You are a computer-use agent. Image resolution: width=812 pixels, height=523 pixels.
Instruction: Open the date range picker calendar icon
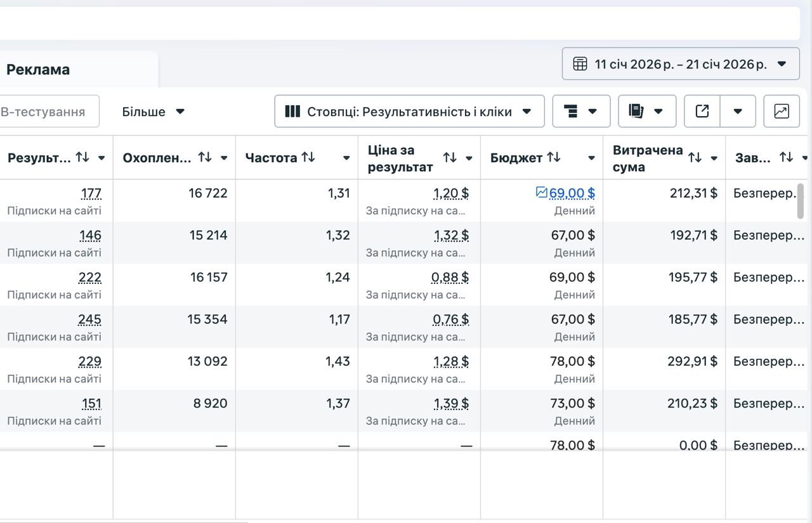click(x=580, y=64)
